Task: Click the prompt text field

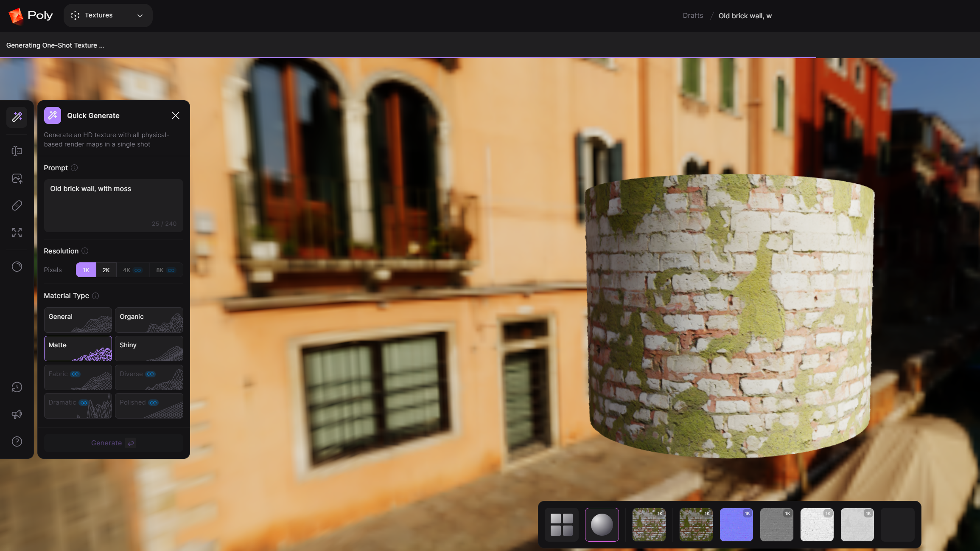Action: pyautogui.click(x=113, y=205)
